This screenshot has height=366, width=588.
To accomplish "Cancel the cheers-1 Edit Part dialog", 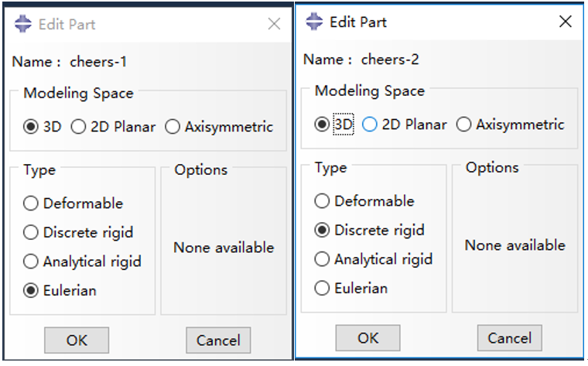I will [218, 340].
